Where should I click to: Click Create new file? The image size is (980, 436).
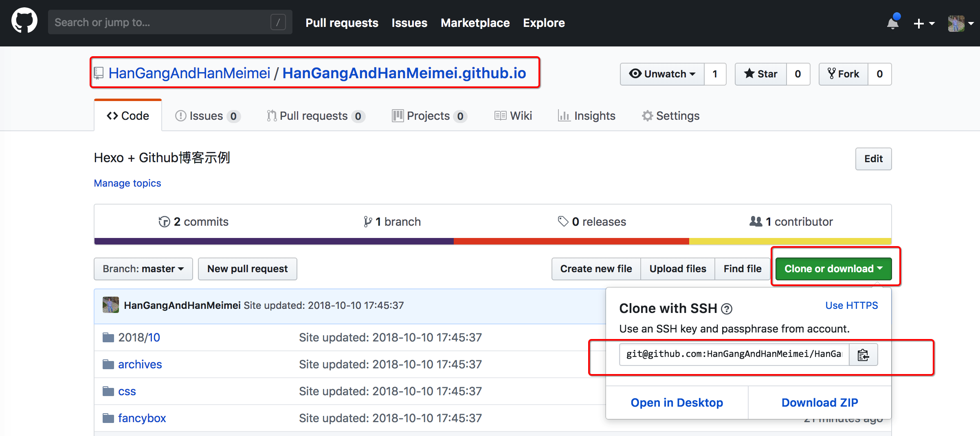pos(596,269)
